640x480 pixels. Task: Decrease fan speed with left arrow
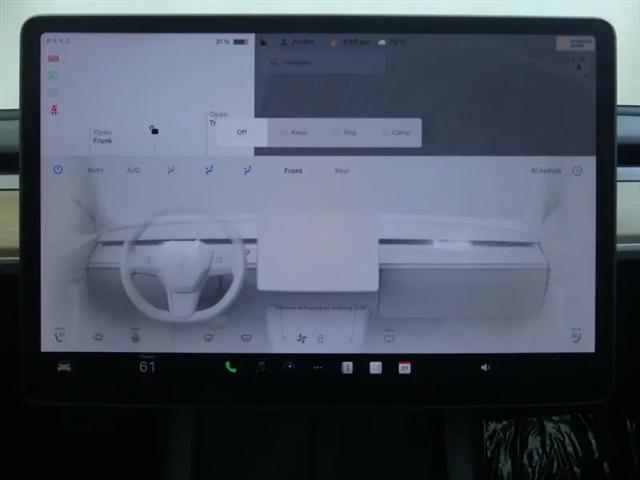(284, 338)
